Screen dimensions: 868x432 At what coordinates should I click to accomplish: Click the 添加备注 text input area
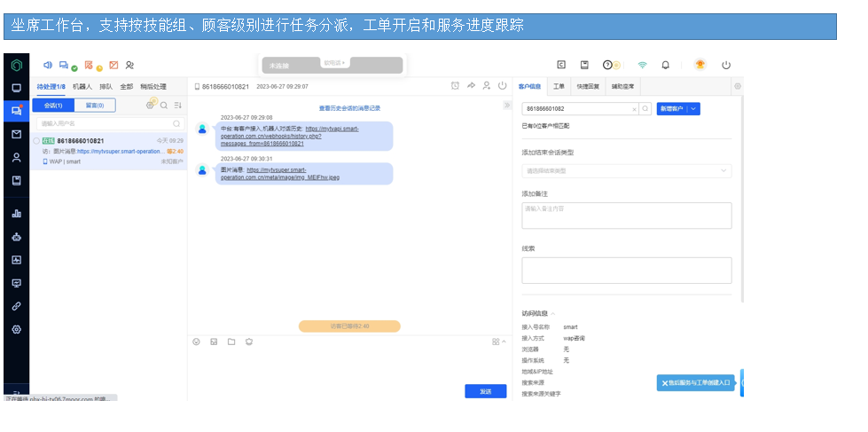626,216
